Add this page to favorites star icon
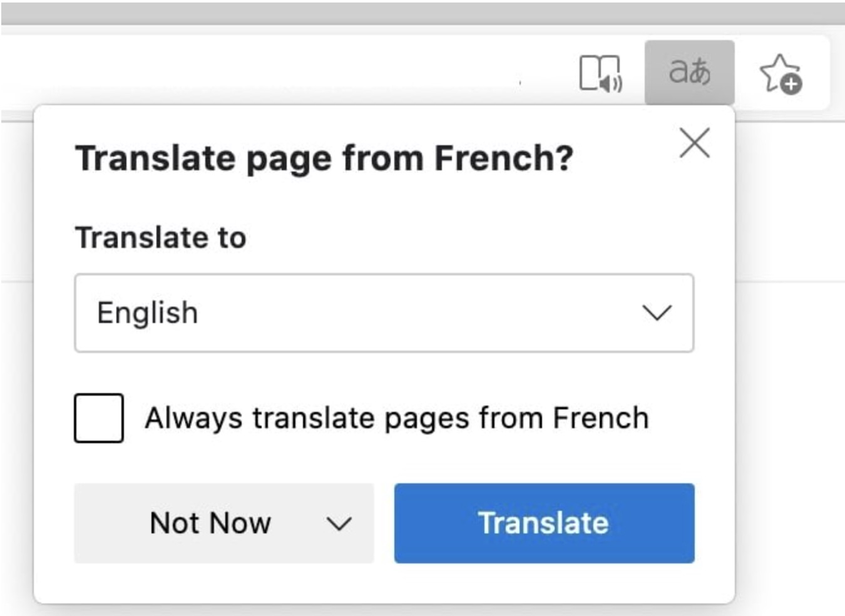This screenshot has height=616, width=845. [779, 73]
